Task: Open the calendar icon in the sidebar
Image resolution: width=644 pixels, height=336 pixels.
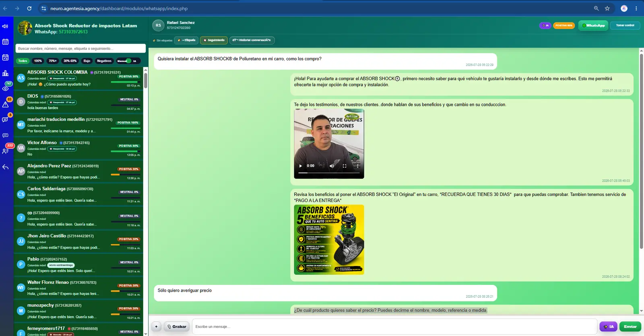Action: (x=5, y=42)
